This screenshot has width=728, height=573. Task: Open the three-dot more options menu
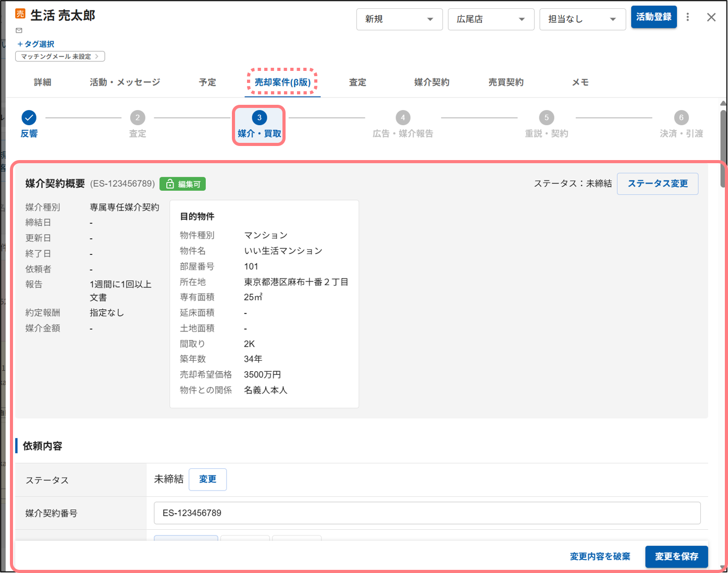pyautogui.click(x=688, y=17)
